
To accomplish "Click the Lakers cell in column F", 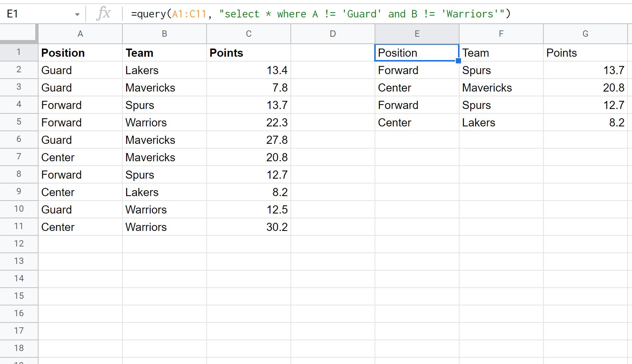I will 501,122.
